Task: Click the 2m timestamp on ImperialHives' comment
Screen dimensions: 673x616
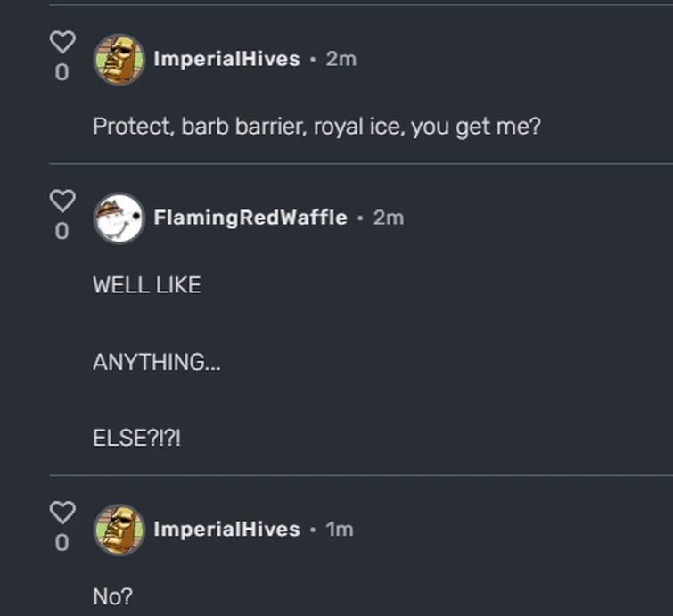Action: 341,59
